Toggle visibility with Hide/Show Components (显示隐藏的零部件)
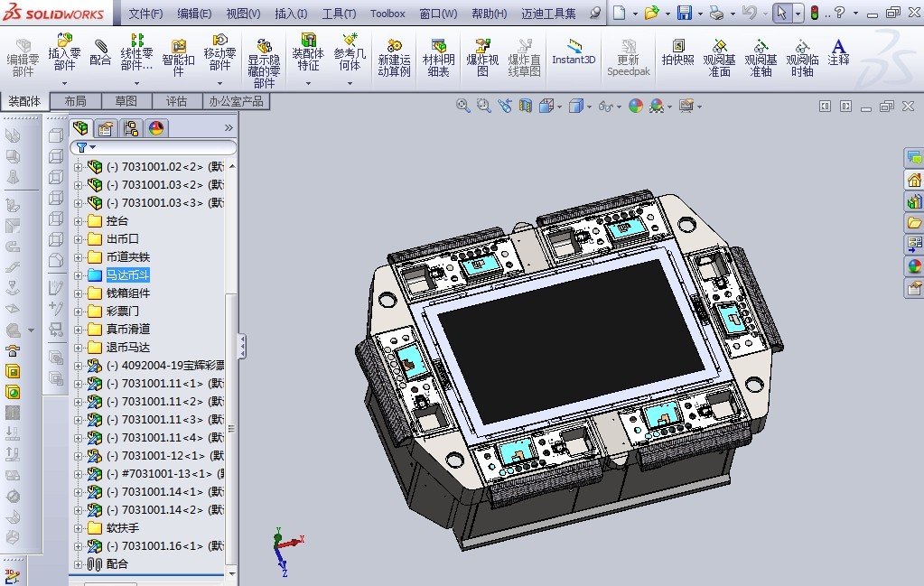This screenshot has height=586, width=924. tap(263, 56)
